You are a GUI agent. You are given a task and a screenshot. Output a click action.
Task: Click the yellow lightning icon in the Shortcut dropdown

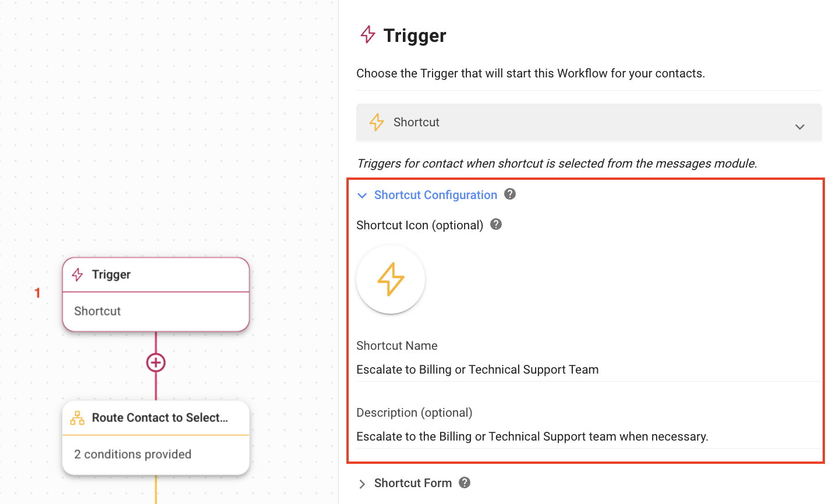(x=377, y=122)
